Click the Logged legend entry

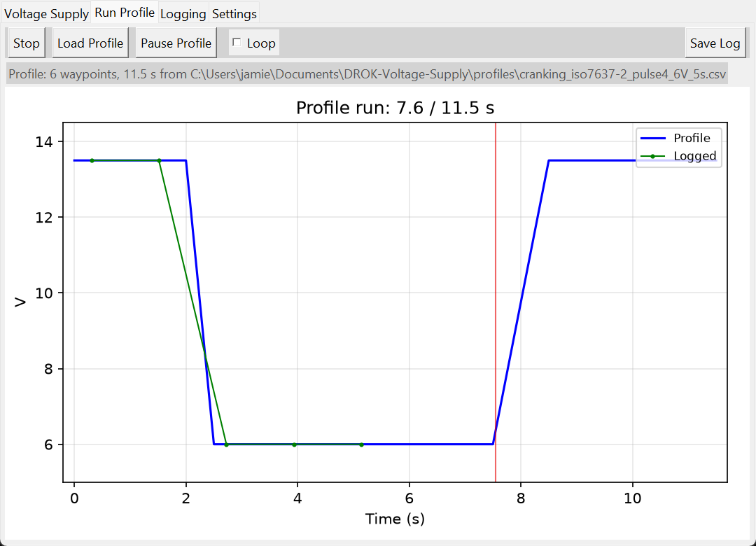[x=678, y=156]
